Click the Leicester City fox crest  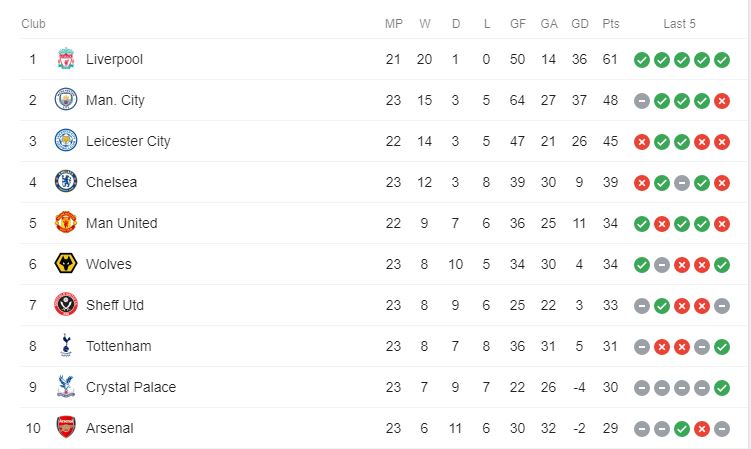click(66, 141)
